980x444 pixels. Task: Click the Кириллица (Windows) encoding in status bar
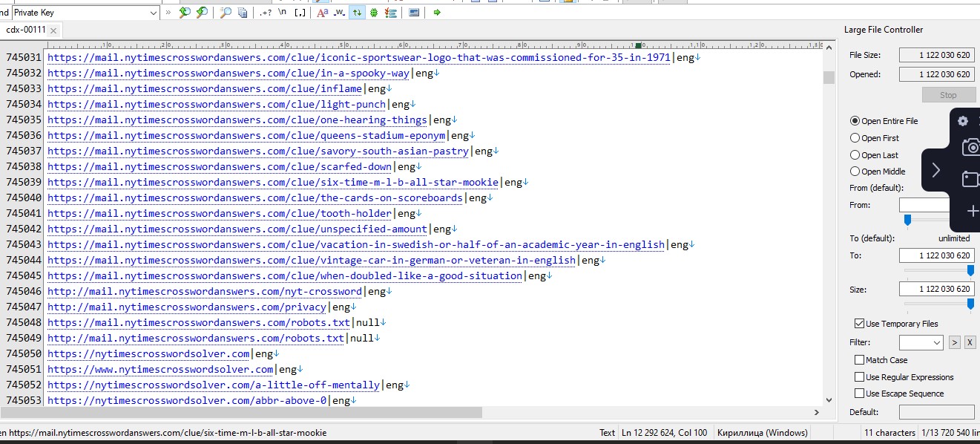click(762, 432)
